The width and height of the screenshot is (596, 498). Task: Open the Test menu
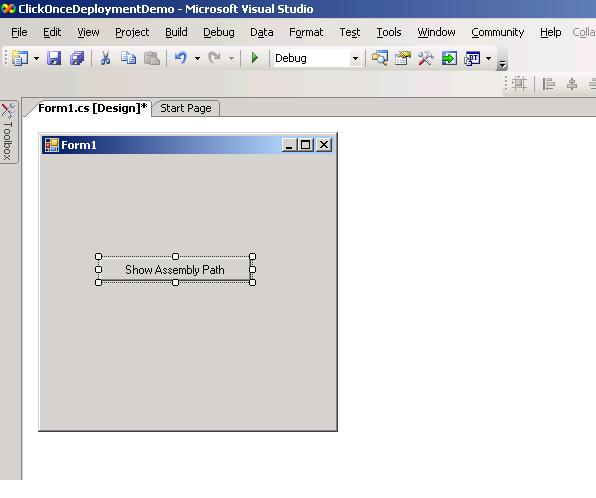pyautogui.click(x=350, y=32)
